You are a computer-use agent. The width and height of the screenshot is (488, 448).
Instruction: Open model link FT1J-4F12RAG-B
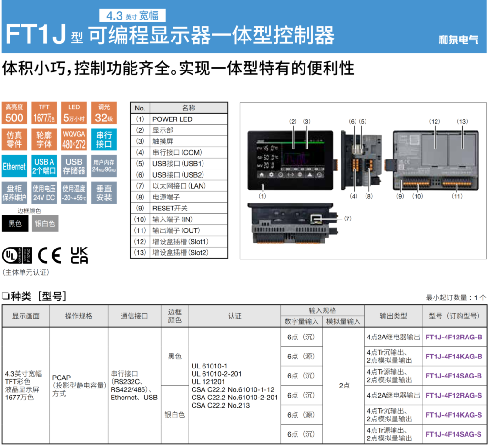click(453, 337)
